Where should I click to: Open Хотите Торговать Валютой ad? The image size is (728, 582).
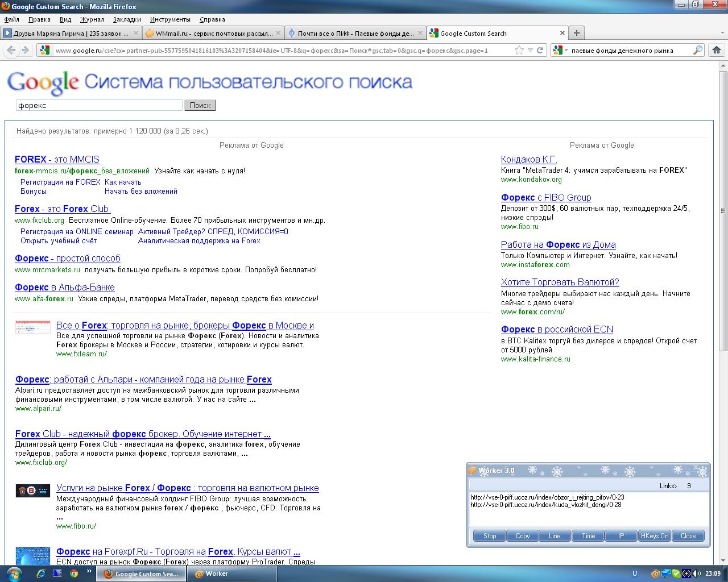coord(560,282)
